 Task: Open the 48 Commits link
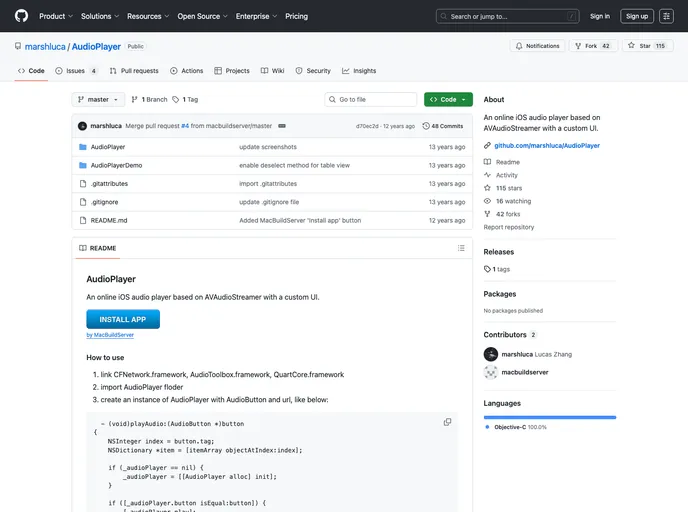(x=443, y=126)
